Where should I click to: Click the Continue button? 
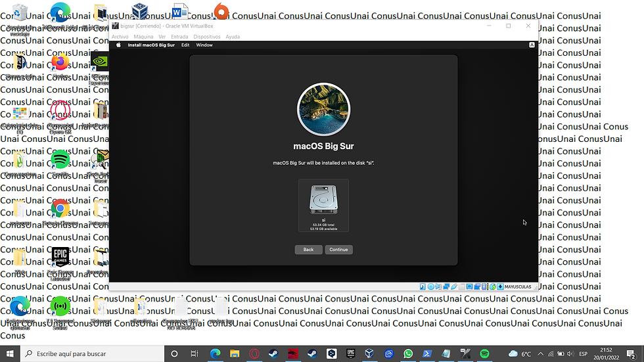click(338, 250)
